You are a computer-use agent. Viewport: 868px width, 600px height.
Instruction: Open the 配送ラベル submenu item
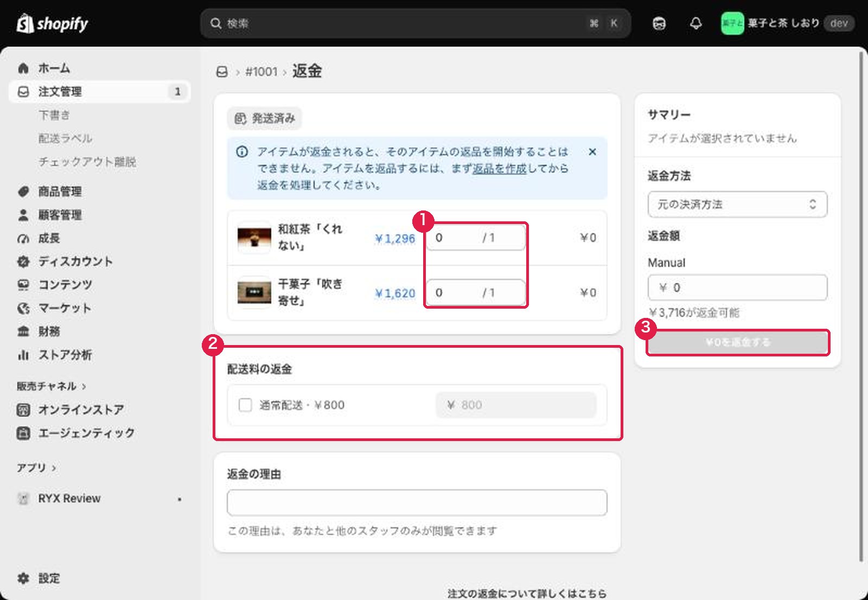[65, 138]
